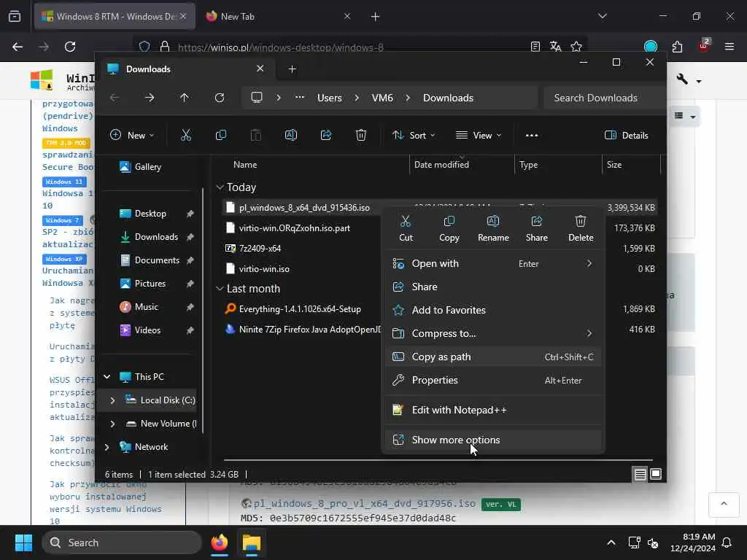
Task: Expand Network in navigation tree
Action: click(x=107, y=447)
